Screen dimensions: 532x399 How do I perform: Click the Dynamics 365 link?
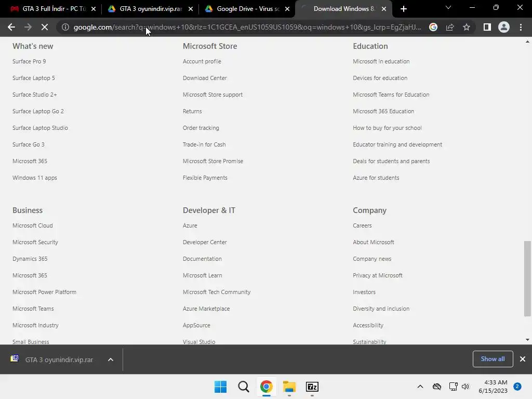(x=30, y=259)
